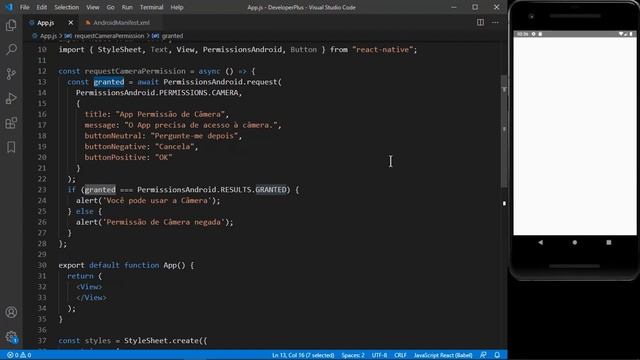Tap the emulator Home navigation button
The image size is (640, 360).
coord(575,242)
